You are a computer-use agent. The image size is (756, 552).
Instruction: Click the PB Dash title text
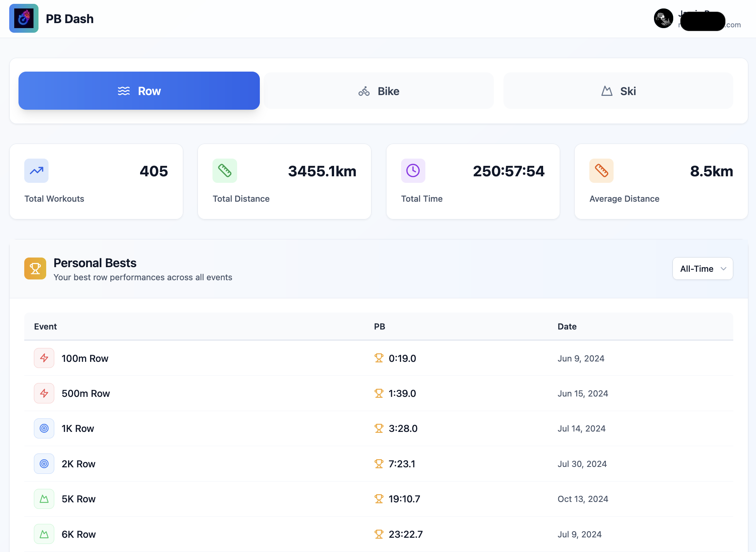click(70, 18)
